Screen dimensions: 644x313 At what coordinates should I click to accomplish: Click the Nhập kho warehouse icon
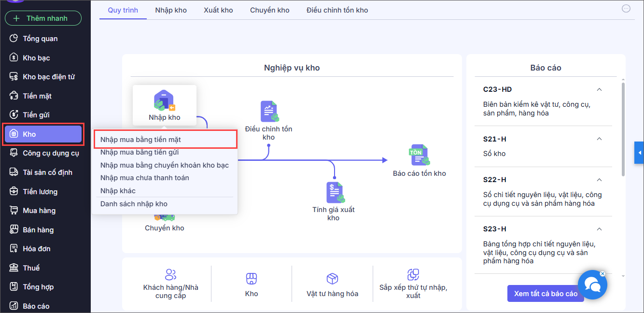coord(164,100)
